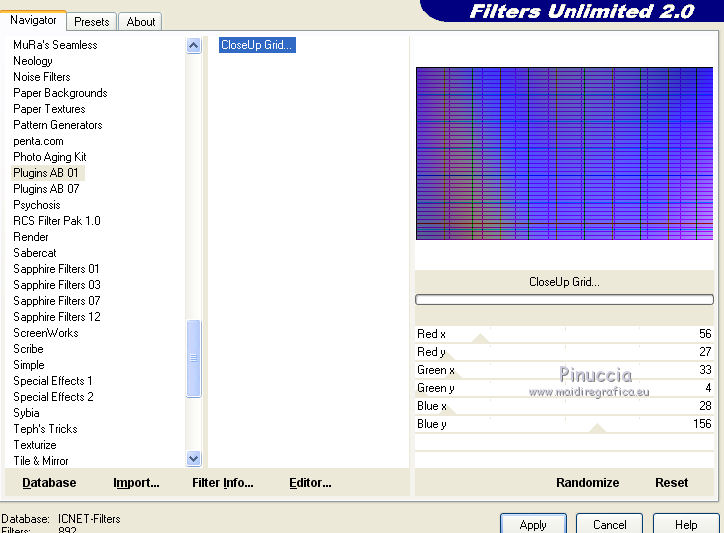Image resolution: width=724 pixels, height=533 pixels.
Task: Select Special Effects 1 category
Action: pos(52,381)
